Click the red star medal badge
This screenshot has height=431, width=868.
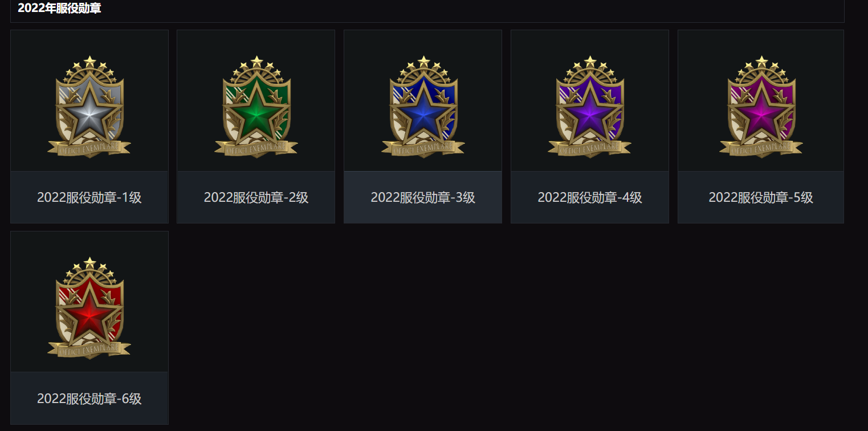(89, 308)
